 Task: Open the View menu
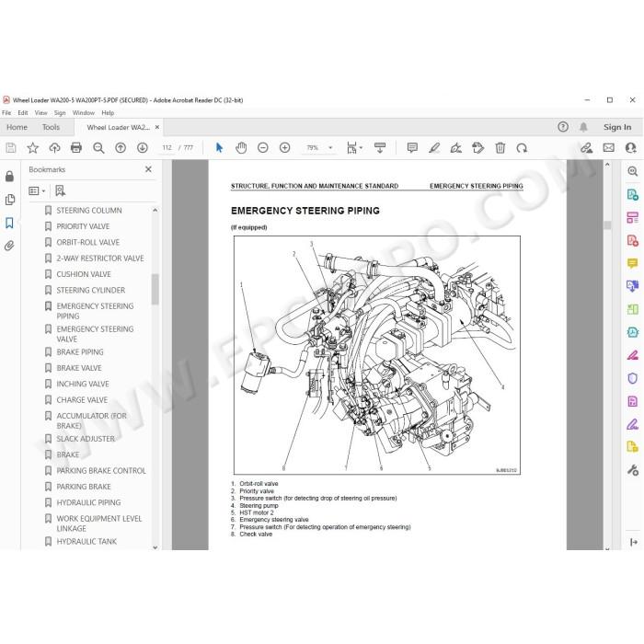(x=41, y=113)
